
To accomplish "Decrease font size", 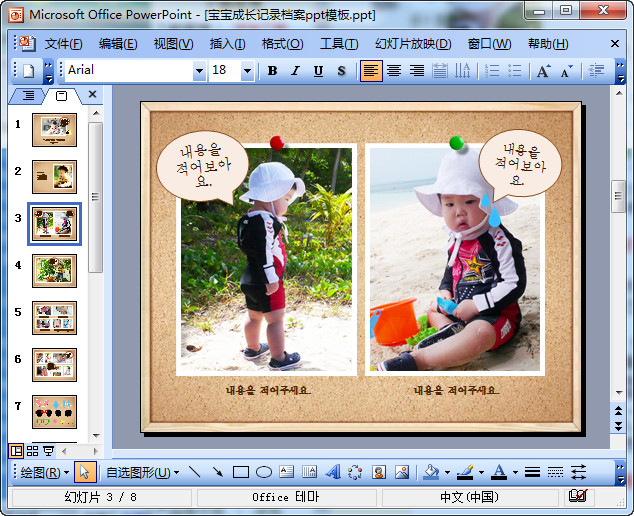I will click(x=566, y=71).
